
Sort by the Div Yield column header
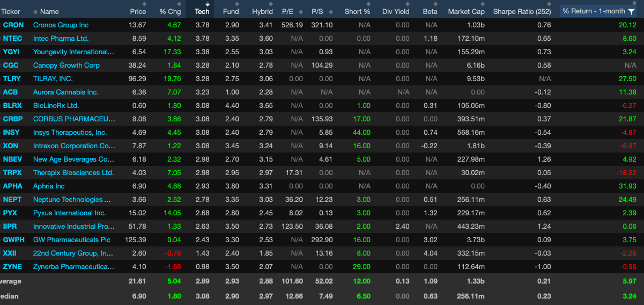(396, 11)
